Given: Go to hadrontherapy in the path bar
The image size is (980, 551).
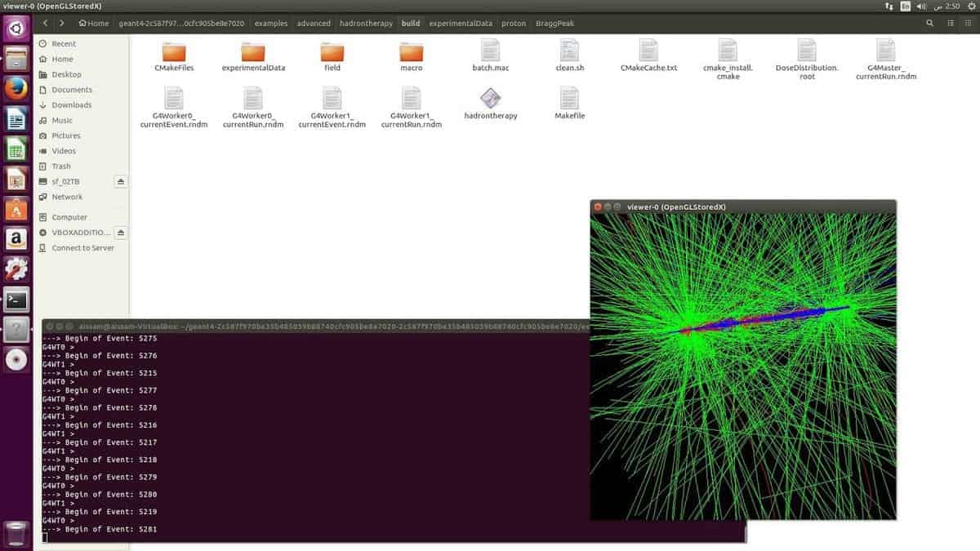Looking at the screenshot, I should (366, 24).
